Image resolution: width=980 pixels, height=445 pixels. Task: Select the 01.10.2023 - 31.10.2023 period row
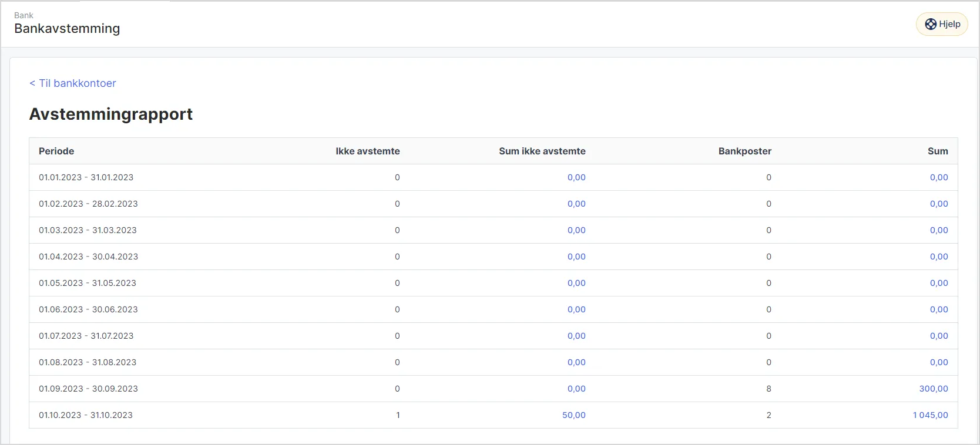pyautogui.click(x=86, y=415)
